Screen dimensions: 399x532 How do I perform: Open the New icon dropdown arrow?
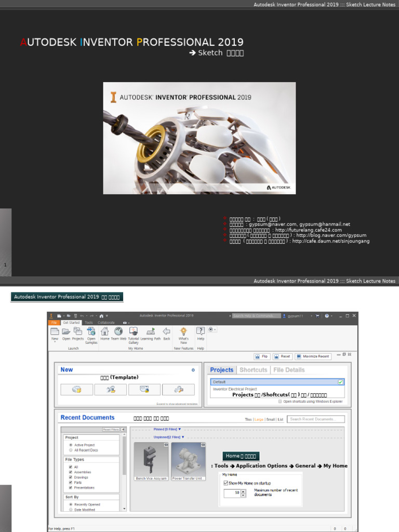[55, 342]
